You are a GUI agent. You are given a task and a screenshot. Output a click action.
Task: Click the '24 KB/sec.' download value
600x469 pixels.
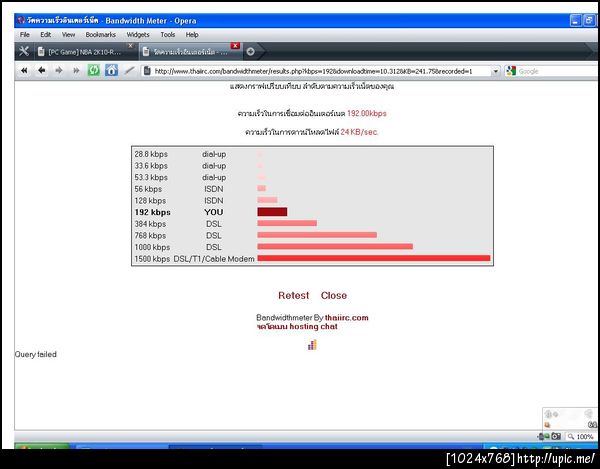click(x=359, y=132)
